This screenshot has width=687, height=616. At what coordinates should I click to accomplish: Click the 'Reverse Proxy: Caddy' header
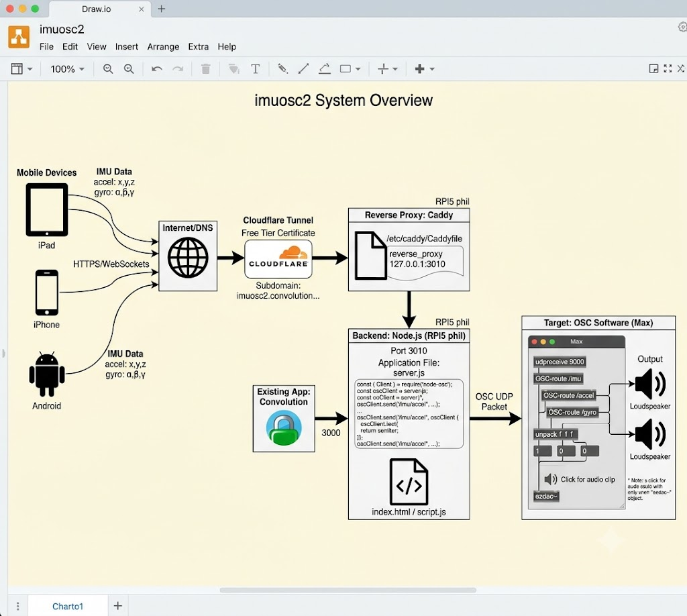point(409,215)
